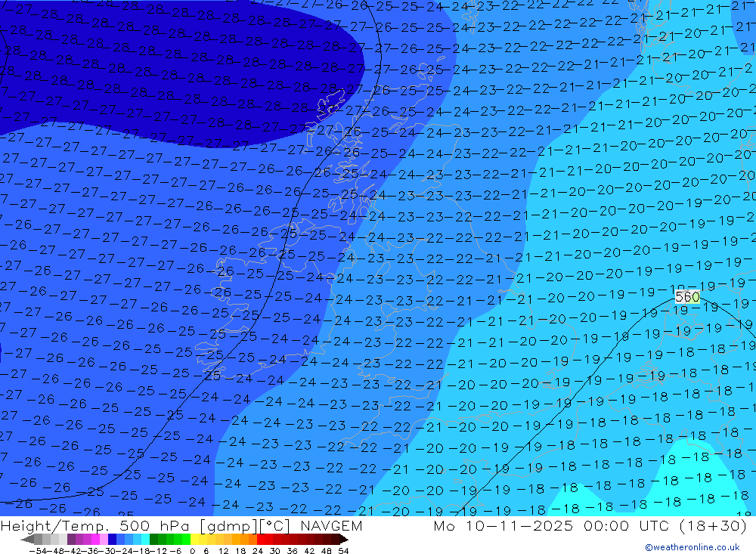Pick the yellow 0 legend swatch
The height and width of the screenshot is (554, 756).
195,539
